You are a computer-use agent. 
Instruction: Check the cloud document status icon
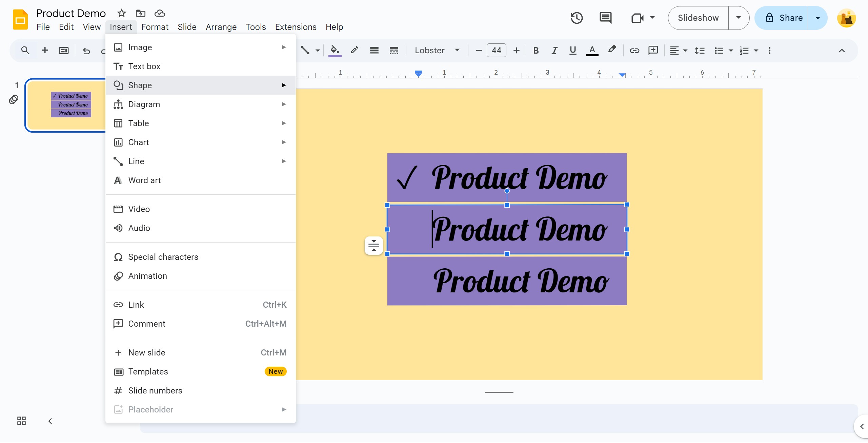coord(160,13)
